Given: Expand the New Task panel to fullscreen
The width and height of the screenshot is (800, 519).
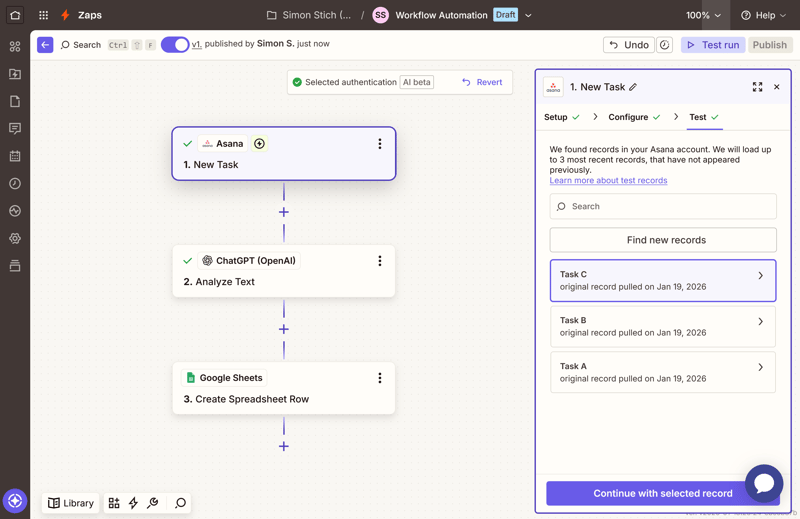Looking at the screenshot, I should point(757,87).
